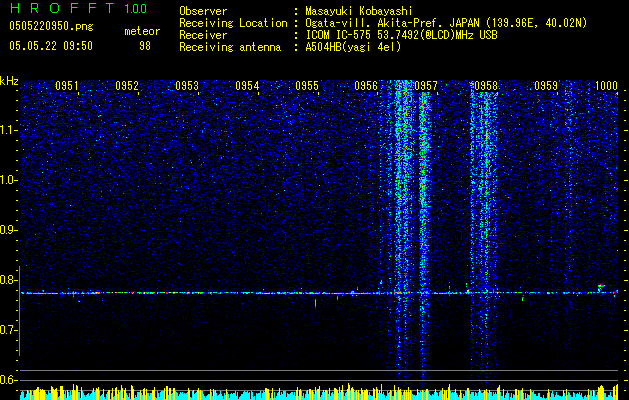The width and height of the screenshot is (629, 400).
Task: Click the 0953 time marker
Action: [187, 86]
